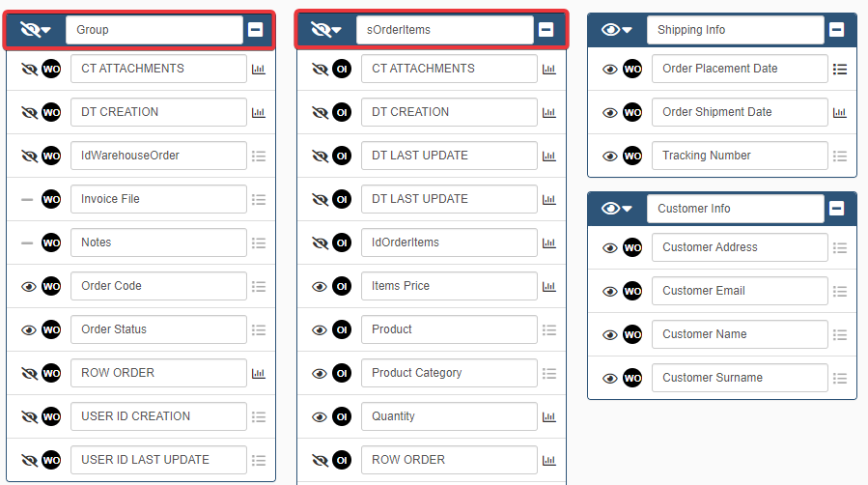The width and height of the screenshot is (868, 485).
Task: Click list icon beside Order Placement Date
Action: coord(840,69)
